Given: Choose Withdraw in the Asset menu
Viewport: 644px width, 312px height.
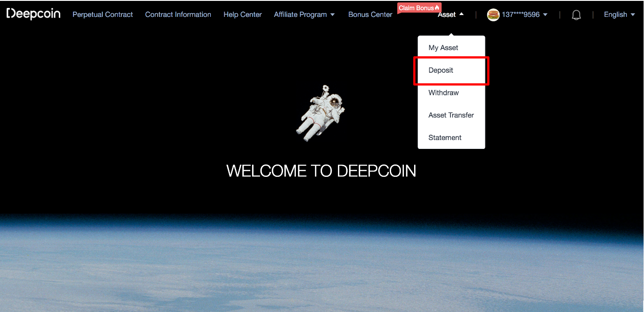Looking at the screenshot, I should click(451, 93).
